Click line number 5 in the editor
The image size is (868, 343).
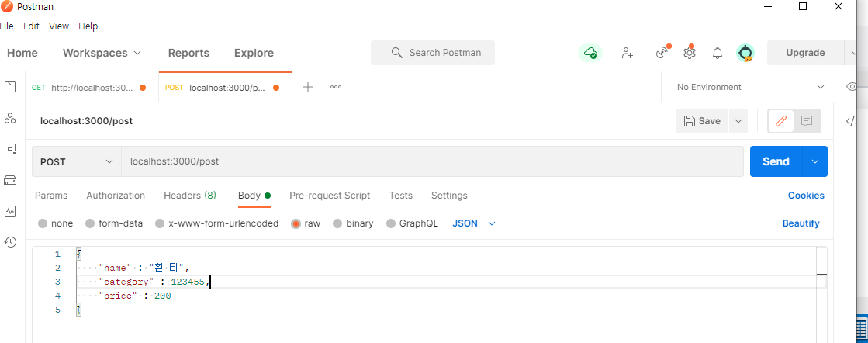tap(57, 310)
